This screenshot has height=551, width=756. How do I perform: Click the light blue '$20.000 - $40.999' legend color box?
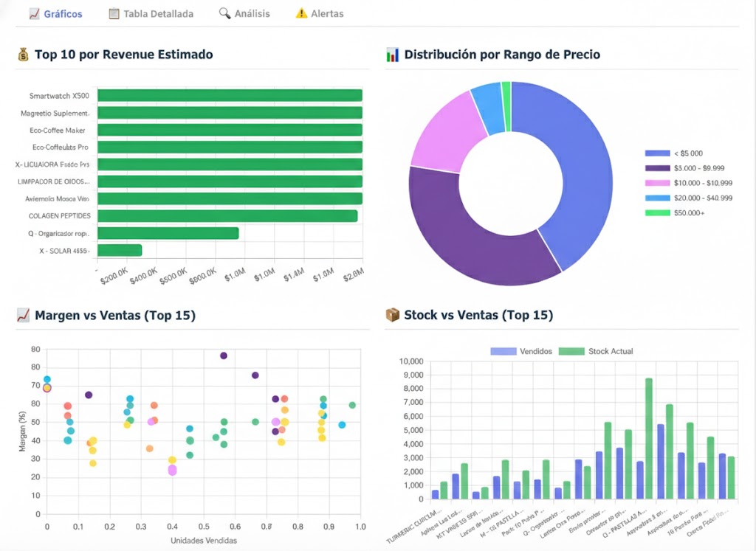tap(656, 198)
